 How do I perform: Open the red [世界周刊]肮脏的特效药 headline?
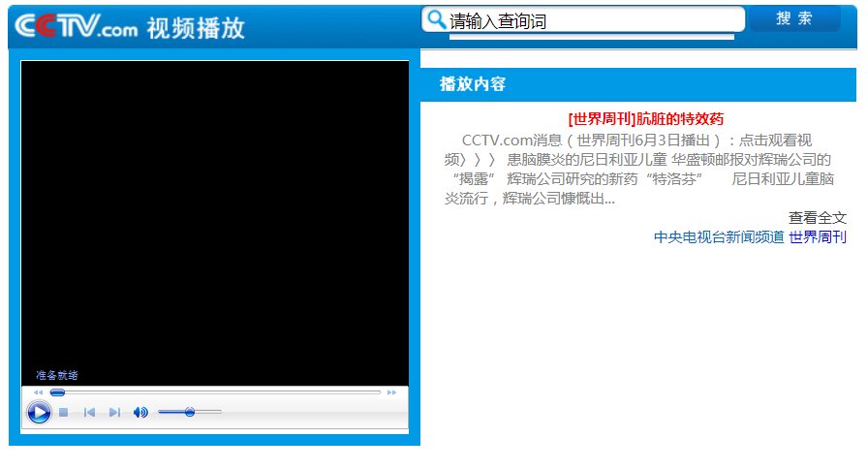pyautogui.click(x=645, y=119)
